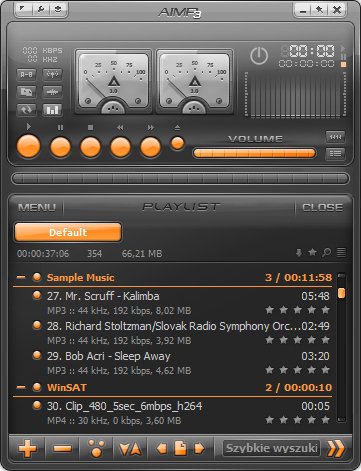The image size is (361, 471).
Task: Adjust the orange volume slider
Action: (254, 153)
